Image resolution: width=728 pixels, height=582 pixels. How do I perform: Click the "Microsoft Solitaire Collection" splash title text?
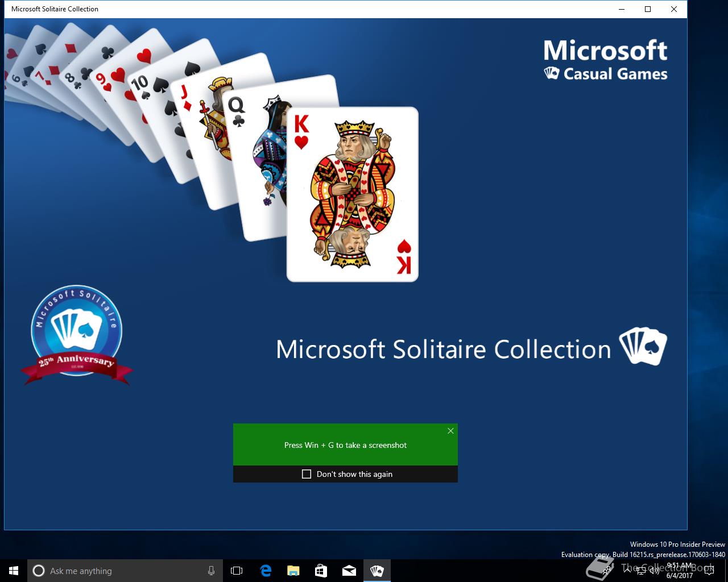tap(444, 350)
